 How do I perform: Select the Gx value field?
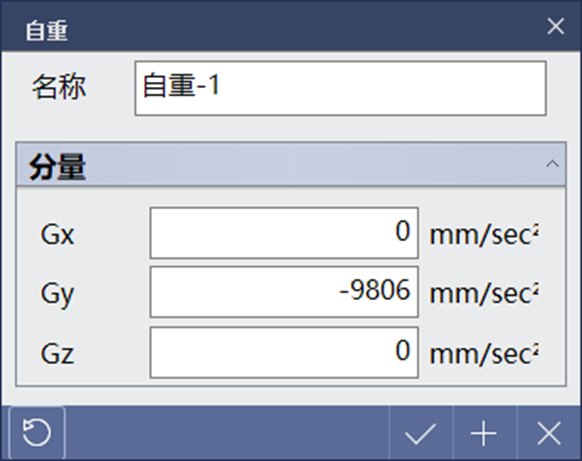(x=284, y=233)
